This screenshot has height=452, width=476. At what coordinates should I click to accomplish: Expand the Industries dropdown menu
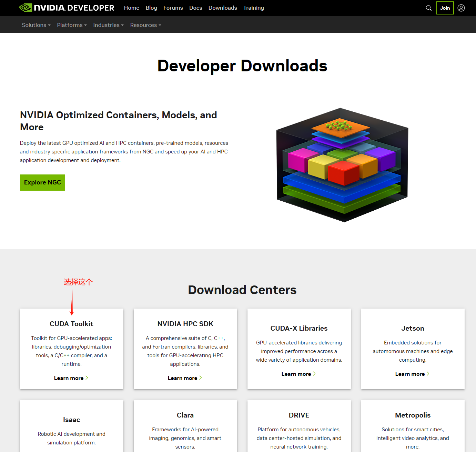coord(108,25)
